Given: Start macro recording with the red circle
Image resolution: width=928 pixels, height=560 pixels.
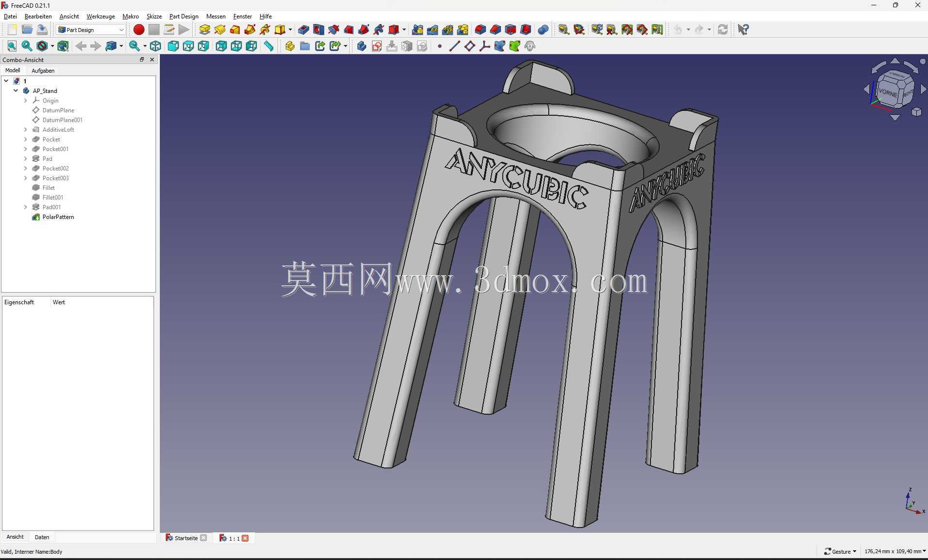Looking at the screenshot, I should pyautogui.click(x=139, y=30).
